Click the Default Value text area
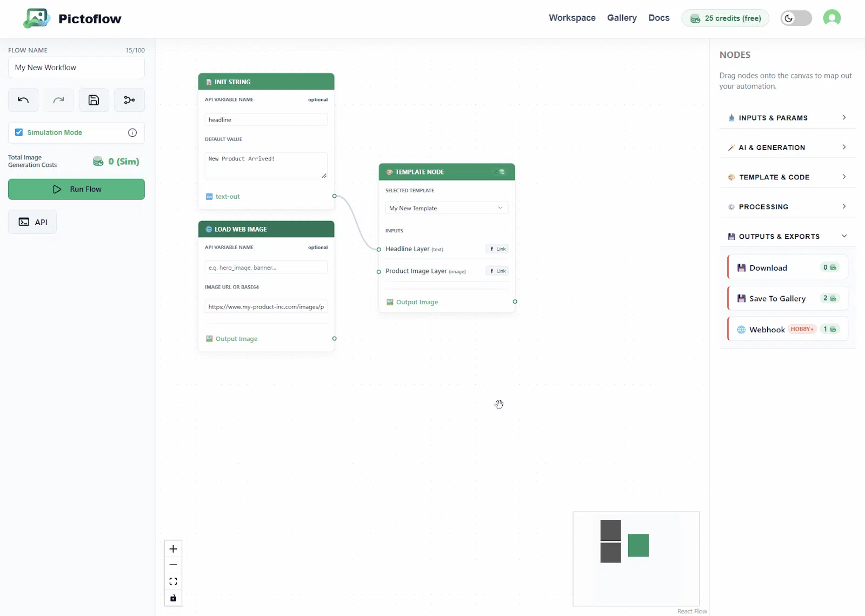865x616 pixels. pyautogui.click(x=266, y=165)
